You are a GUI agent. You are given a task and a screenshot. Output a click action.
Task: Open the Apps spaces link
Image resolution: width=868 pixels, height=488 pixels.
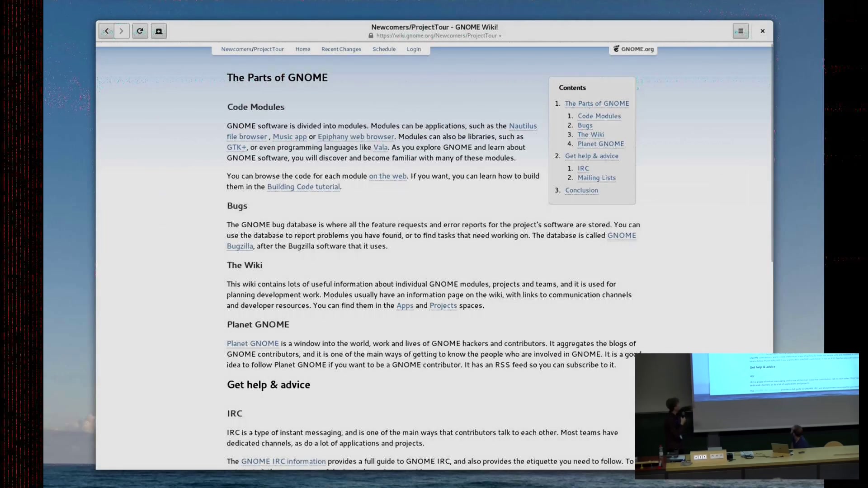point(405,305)
